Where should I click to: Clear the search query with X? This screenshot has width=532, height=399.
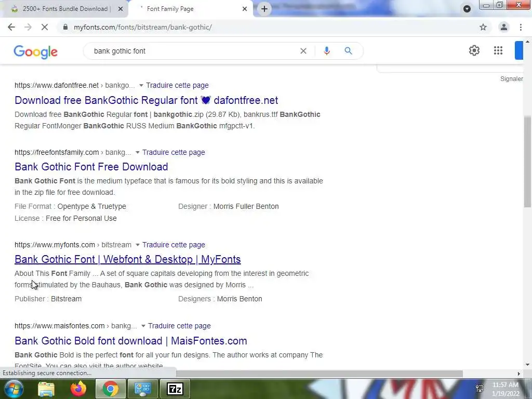[x=303, y=51]
